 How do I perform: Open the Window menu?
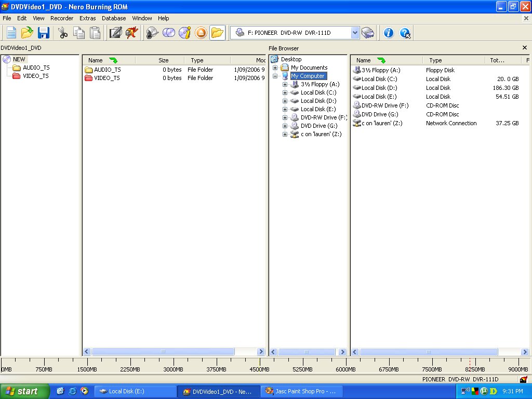tap(142, 18)
